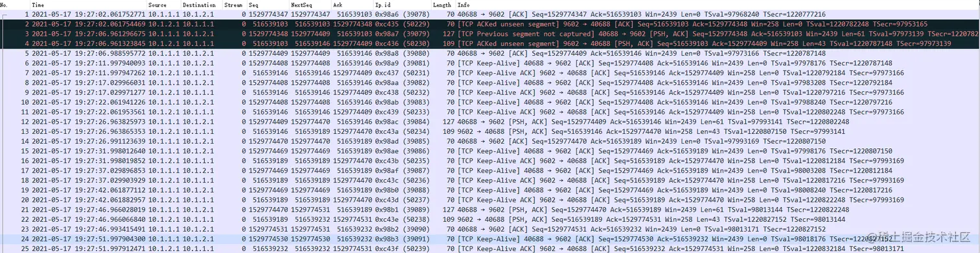Select packet number 6 Keep-Alive row
The image size is (980, 253).
point(490,63)
